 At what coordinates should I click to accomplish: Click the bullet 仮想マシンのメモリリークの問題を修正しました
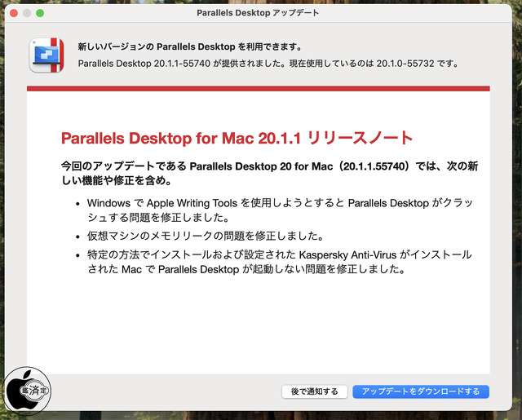click(206, 236)
